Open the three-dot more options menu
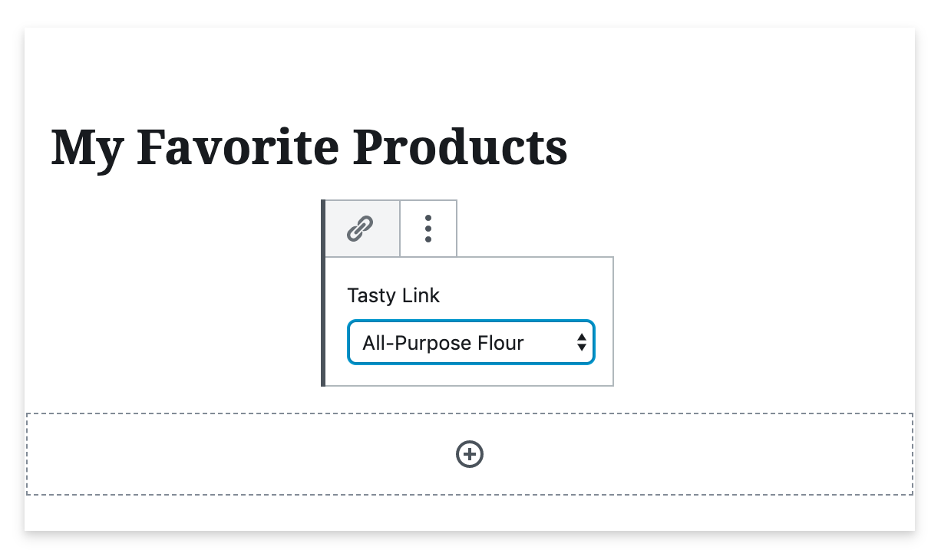Image resolution: width=941 pixels, height=560 pixels. tap(428, 229)
